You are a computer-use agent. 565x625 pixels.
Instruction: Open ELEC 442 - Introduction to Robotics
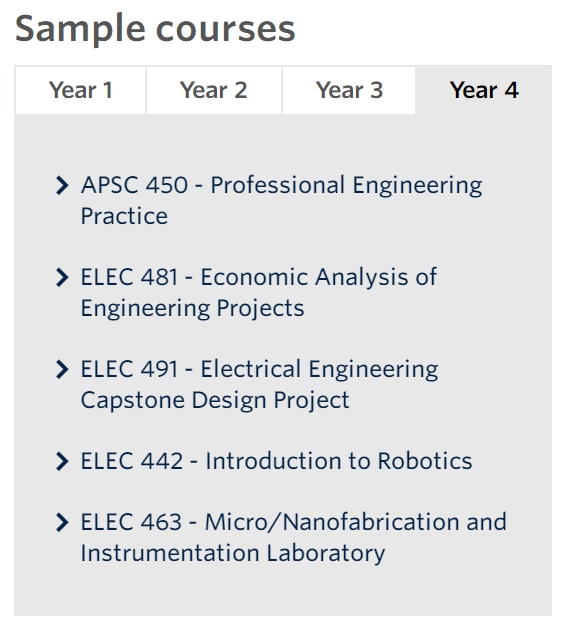[276, 461]
